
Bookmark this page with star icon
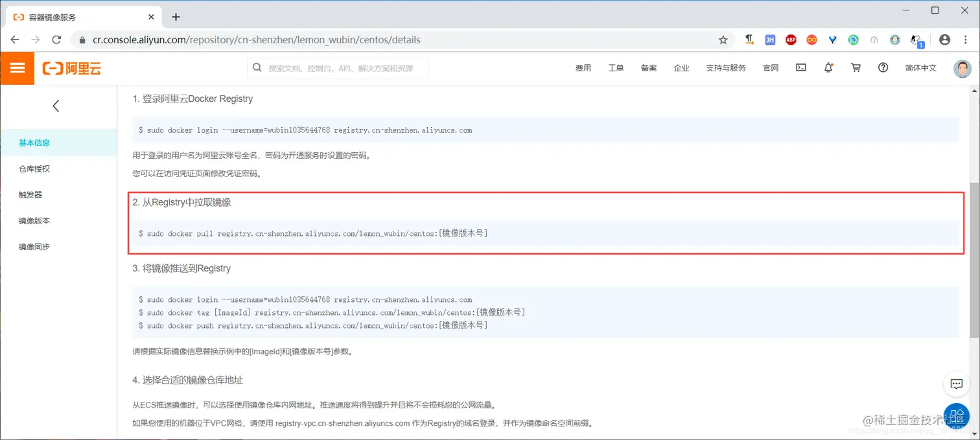(723, 40)
